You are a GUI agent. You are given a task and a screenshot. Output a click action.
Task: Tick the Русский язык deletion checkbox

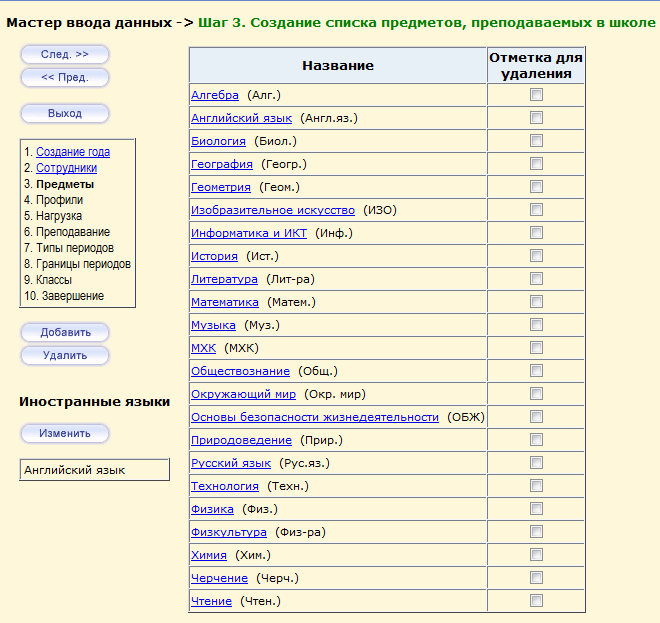click(536, 463)
